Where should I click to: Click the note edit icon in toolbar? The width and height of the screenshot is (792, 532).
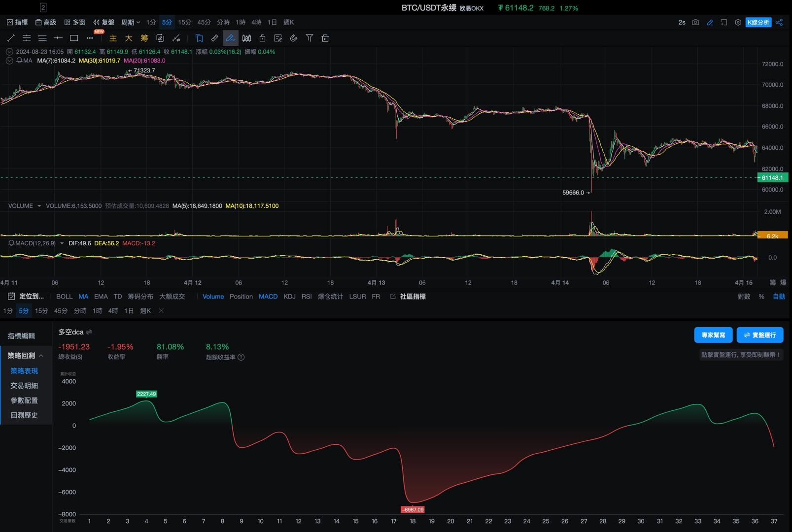coord(278,38)
